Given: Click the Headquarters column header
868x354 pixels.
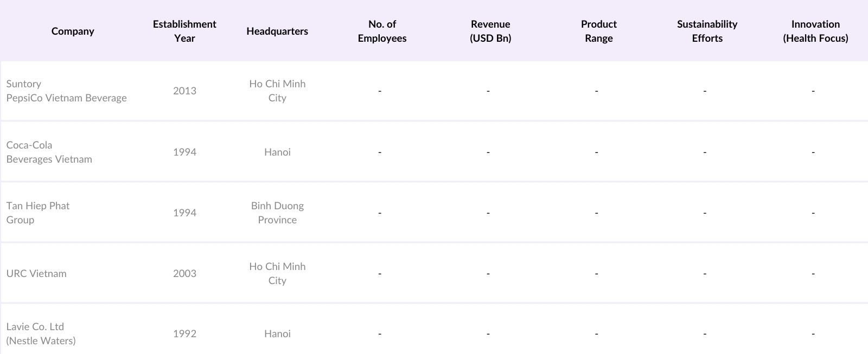Looking at the screenshot, I should coord(277,31).
